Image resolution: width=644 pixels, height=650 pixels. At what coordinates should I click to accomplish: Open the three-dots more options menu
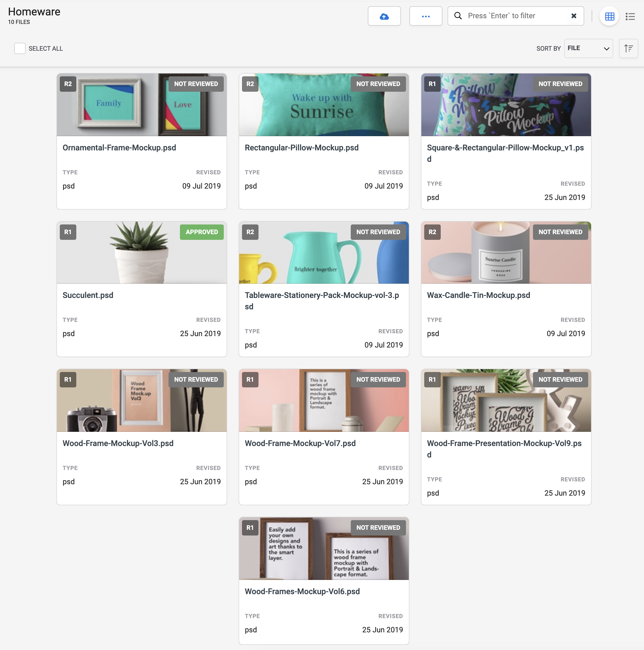pyautogui.click(x=425, y=16)
